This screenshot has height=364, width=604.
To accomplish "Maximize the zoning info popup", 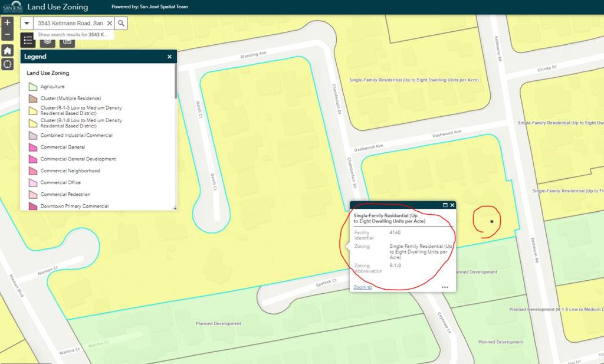I will [x=445, y=205].
